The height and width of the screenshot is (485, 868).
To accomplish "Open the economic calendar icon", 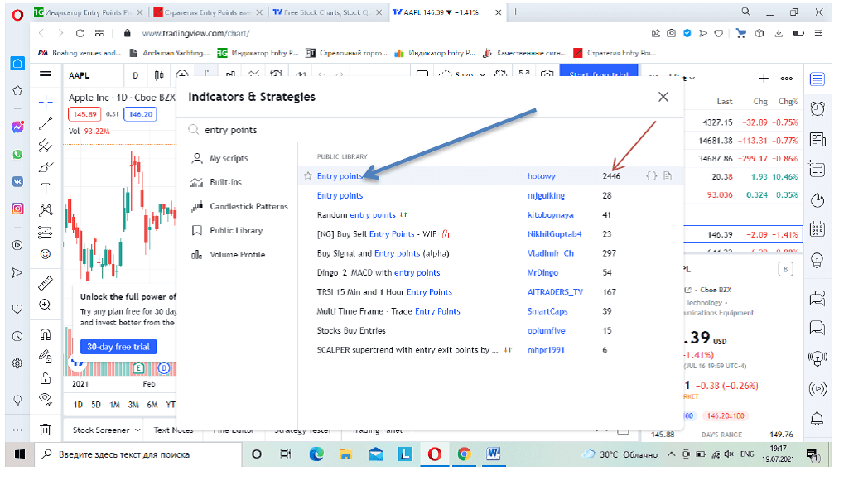I will (x=817, y=230).
